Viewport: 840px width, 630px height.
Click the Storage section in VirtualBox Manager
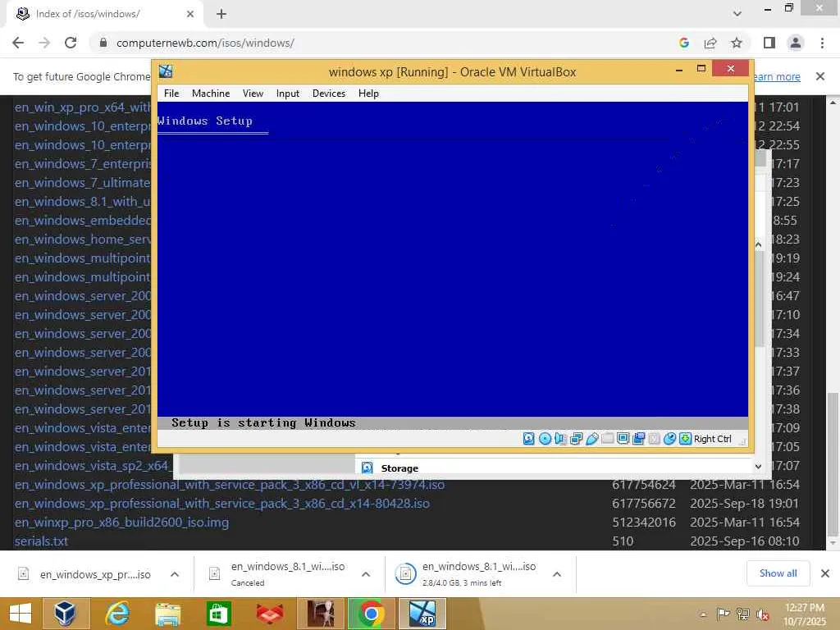click(x=399, y=468)
